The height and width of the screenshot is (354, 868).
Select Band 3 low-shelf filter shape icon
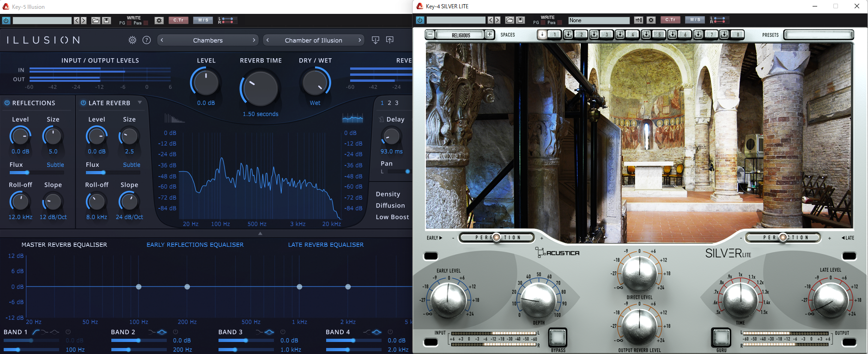pyautogui.click(x=259, y=332)
